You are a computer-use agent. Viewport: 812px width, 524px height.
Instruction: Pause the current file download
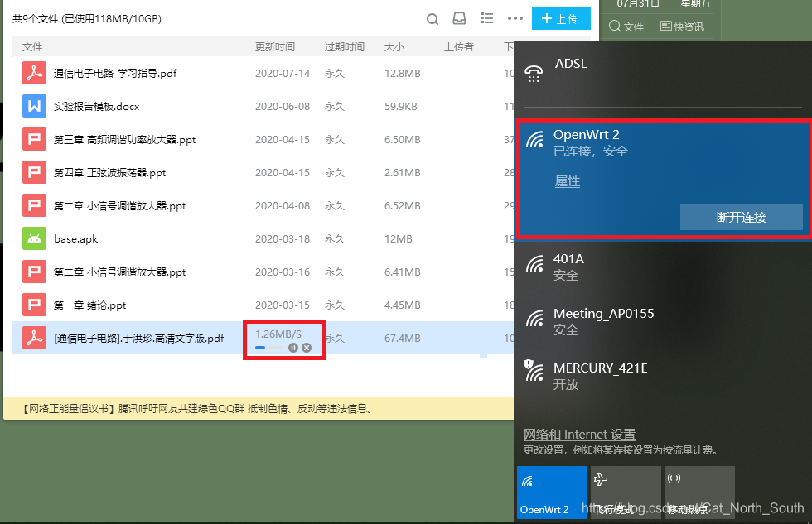coord(292,347)
